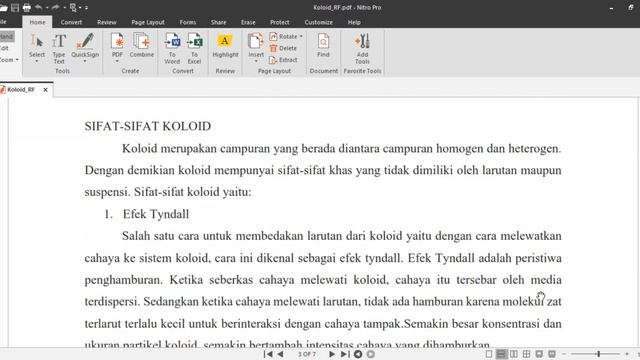Extract pages using the Extract button
This screenshot has width=640, height=360.
click(283, 60)
